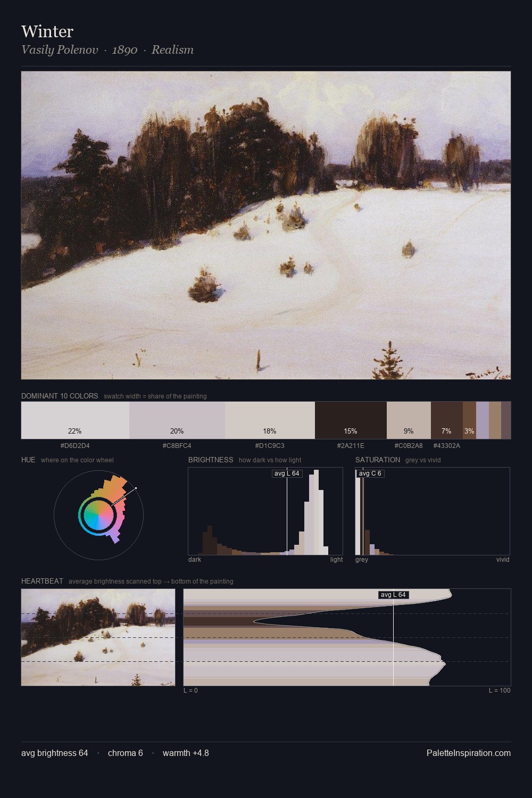Click the 'BRIGHTNESS' section heading
This screenshot has height=798, width=532.
coord(211,460)
